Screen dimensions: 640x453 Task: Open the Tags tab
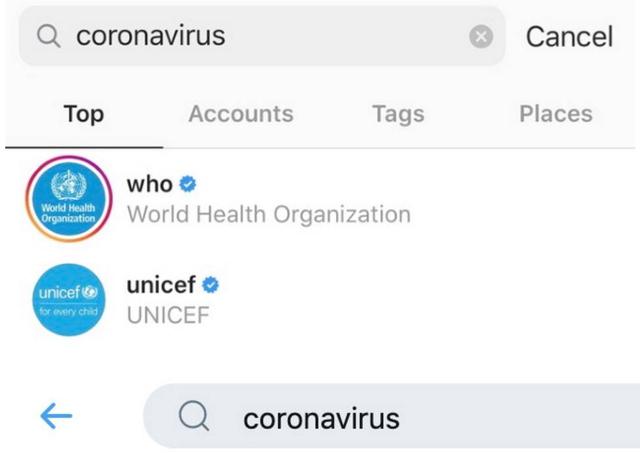point(398,114)
